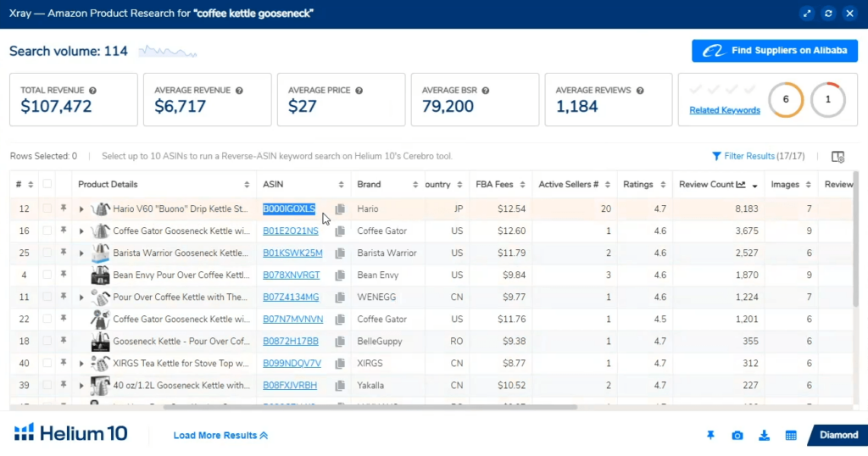The height and width of the screenshot is (456, 868).
Task: Sort table by ASIN column header
Action: 341,185
